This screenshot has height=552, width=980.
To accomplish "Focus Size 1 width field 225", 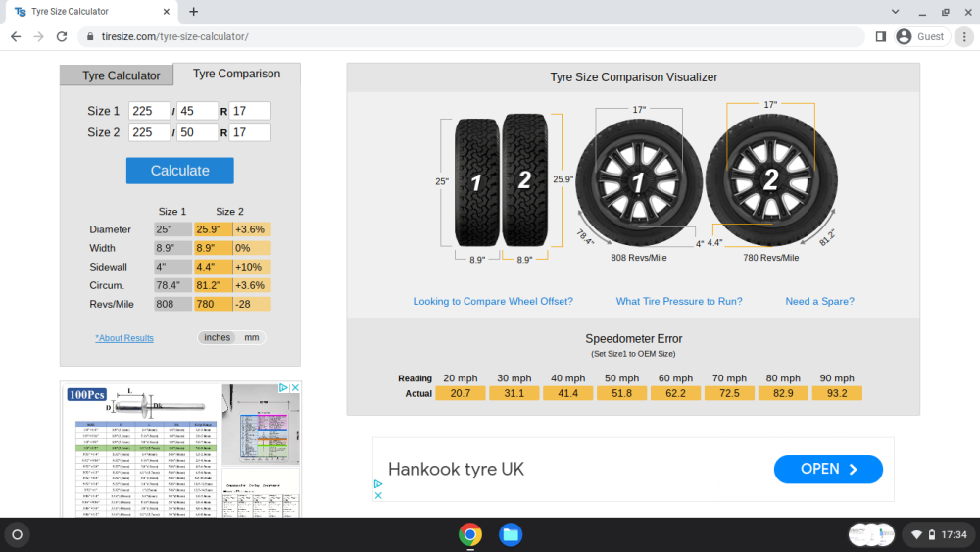I will coord(149,111).
